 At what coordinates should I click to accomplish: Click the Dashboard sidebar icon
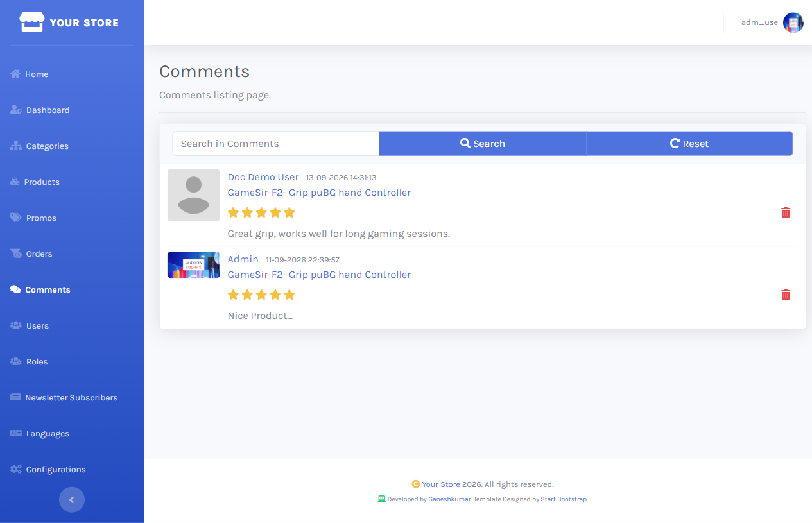[16, 110]
